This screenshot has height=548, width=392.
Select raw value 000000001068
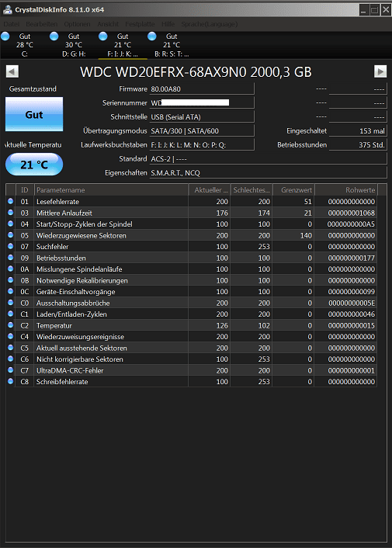(x=351, y=213)
